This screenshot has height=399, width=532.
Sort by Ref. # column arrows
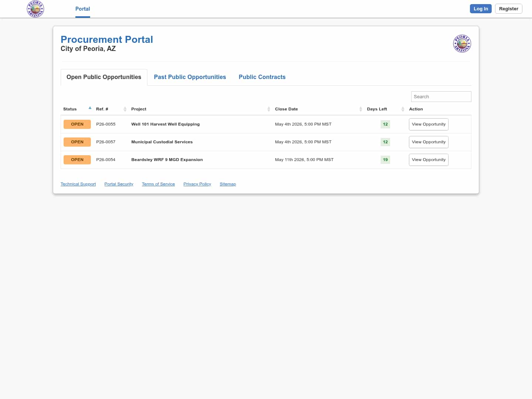[x=125, y=109]
